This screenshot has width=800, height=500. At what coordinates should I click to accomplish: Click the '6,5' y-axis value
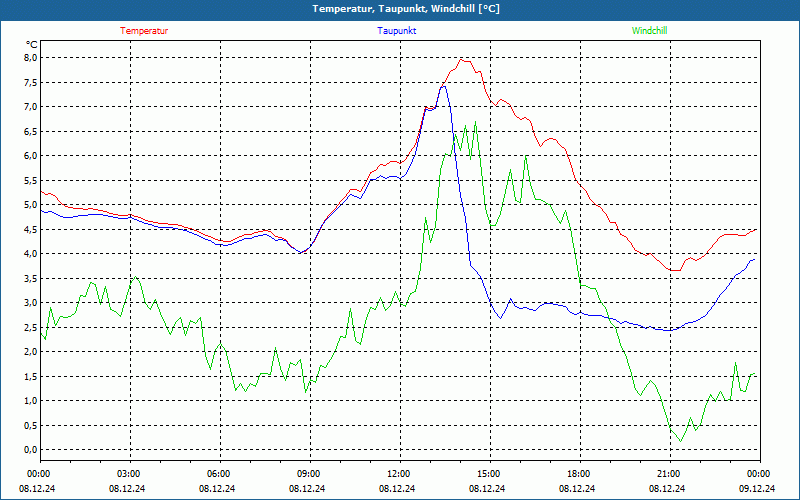click(x=32, y=131)
